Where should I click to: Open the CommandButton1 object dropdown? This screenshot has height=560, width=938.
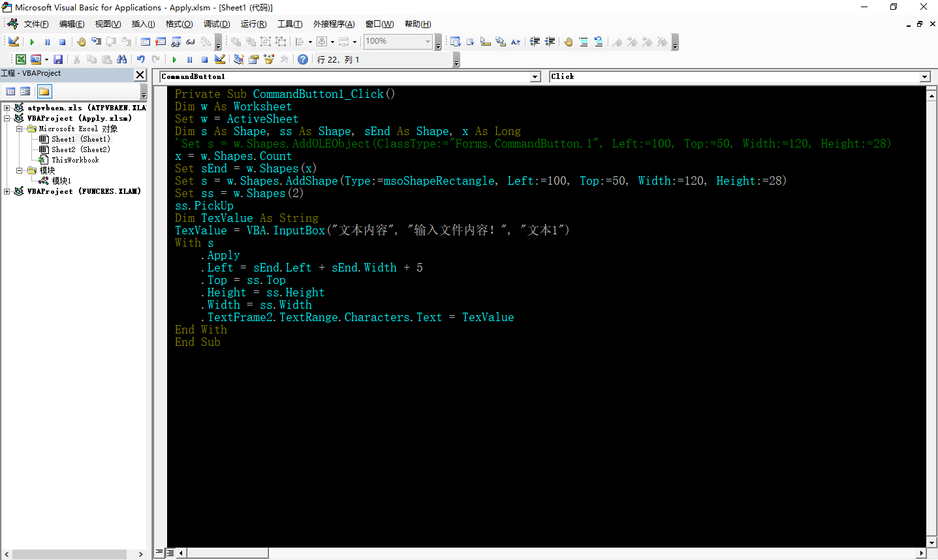pos(535,77)
